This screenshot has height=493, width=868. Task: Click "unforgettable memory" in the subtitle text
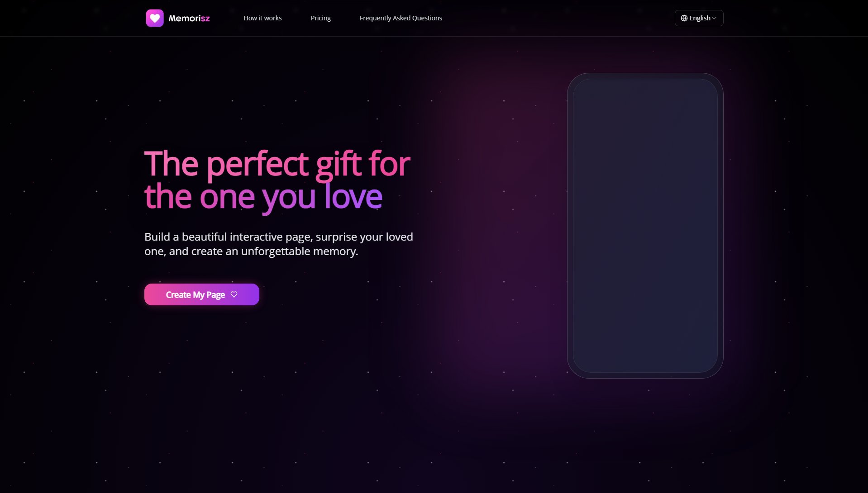tap(299, 251)
